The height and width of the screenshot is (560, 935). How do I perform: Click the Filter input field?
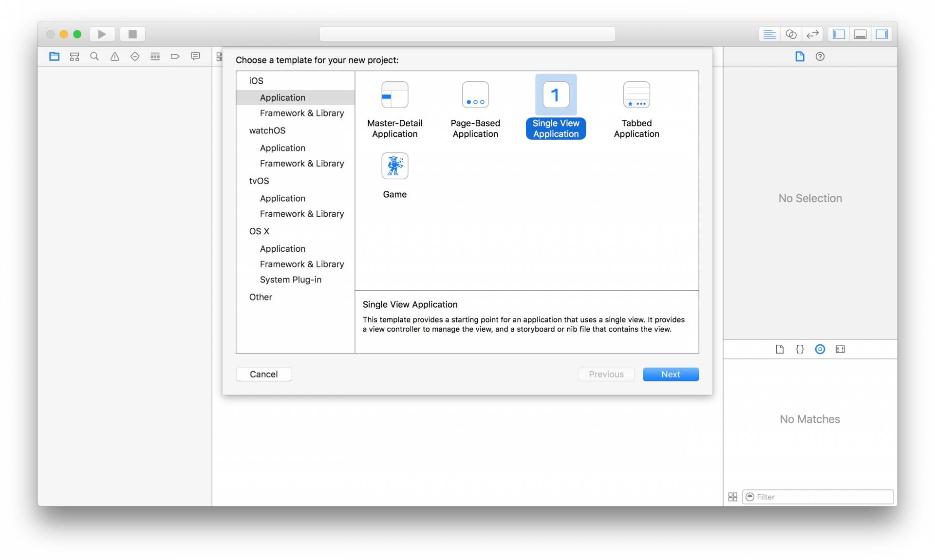point(819,497)
